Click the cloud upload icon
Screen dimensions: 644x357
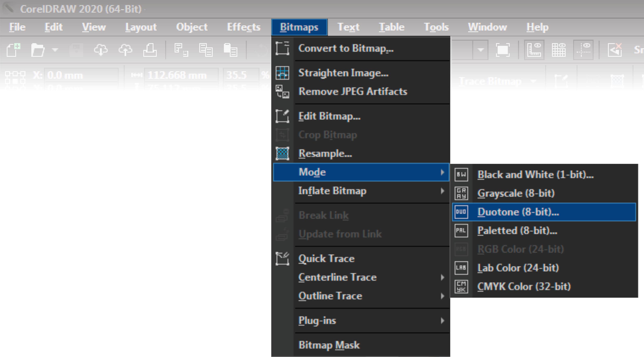click(x=125, y=50)
